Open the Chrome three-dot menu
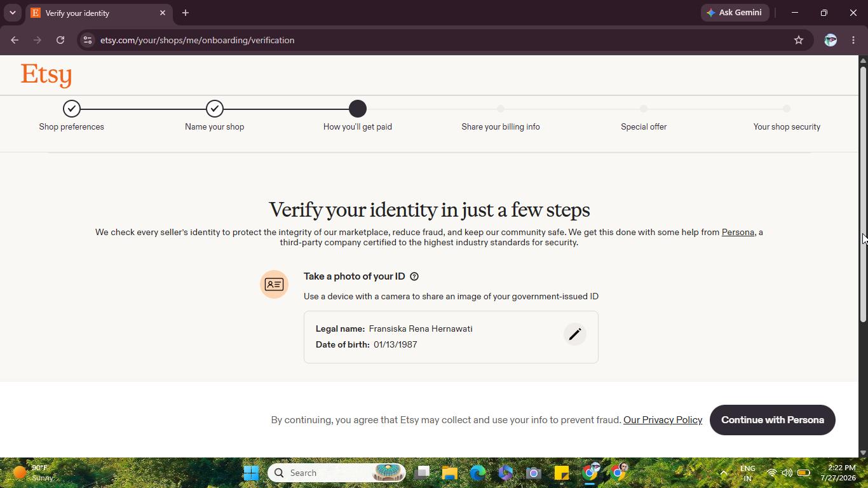This screenshot has width=868, height=488. pos(853,40)
